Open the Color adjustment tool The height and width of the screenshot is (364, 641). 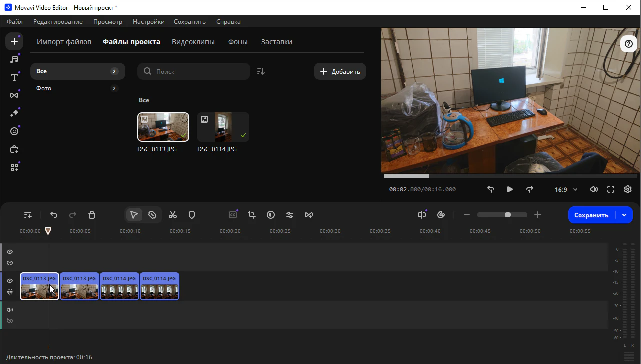(271, 215)
